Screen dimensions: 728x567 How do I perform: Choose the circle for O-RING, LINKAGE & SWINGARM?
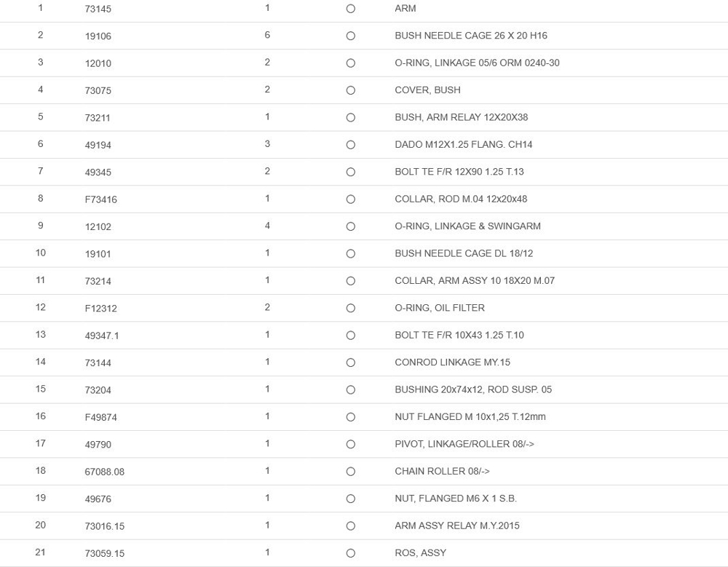point(351,226)
